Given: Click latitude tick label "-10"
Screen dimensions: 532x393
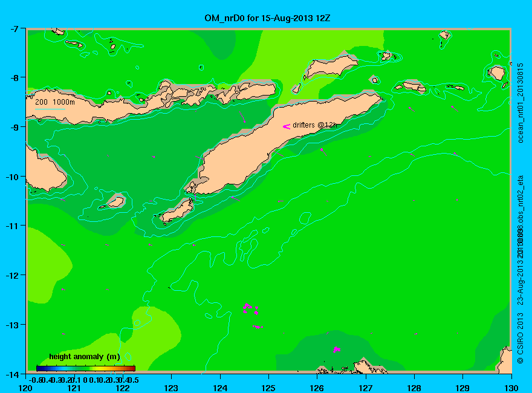Looking at the screenshot, I should click(x=11, y=177).
